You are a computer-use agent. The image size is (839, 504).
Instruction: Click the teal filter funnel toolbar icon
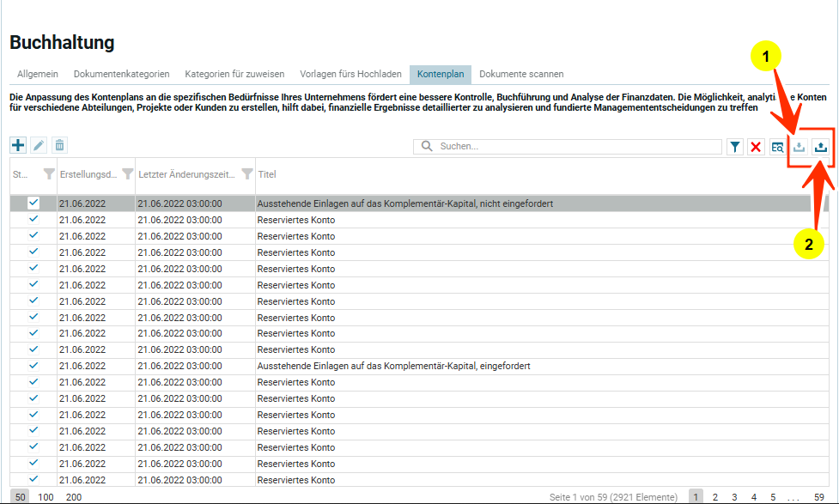point(735,147)
